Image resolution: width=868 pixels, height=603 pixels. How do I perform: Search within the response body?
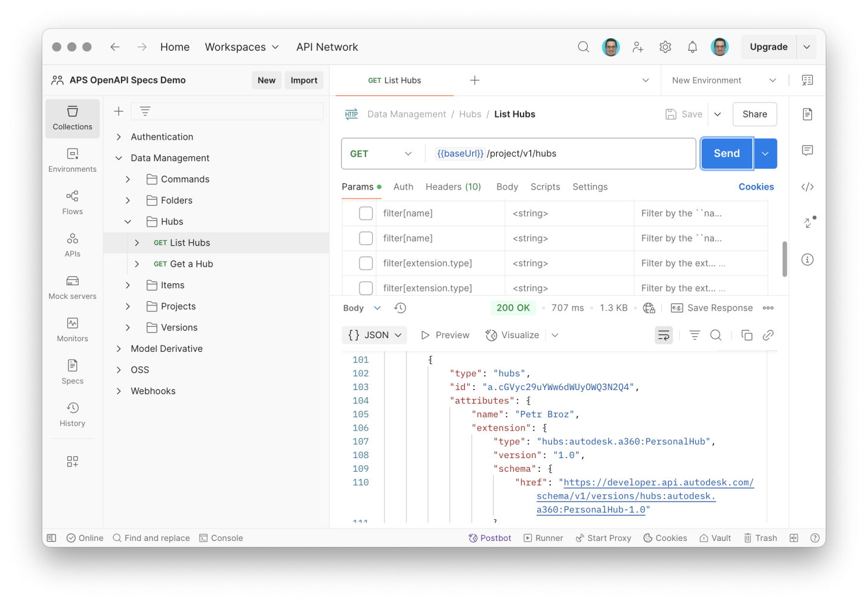pyautogui.click(x=716, y=335)
